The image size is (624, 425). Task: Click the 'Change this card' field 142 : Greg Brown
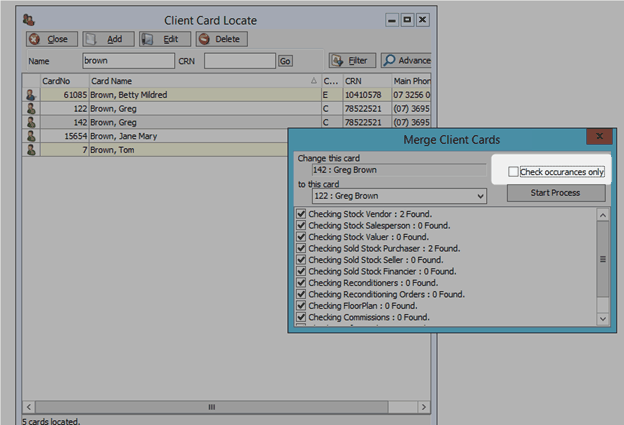coord(399,170)
